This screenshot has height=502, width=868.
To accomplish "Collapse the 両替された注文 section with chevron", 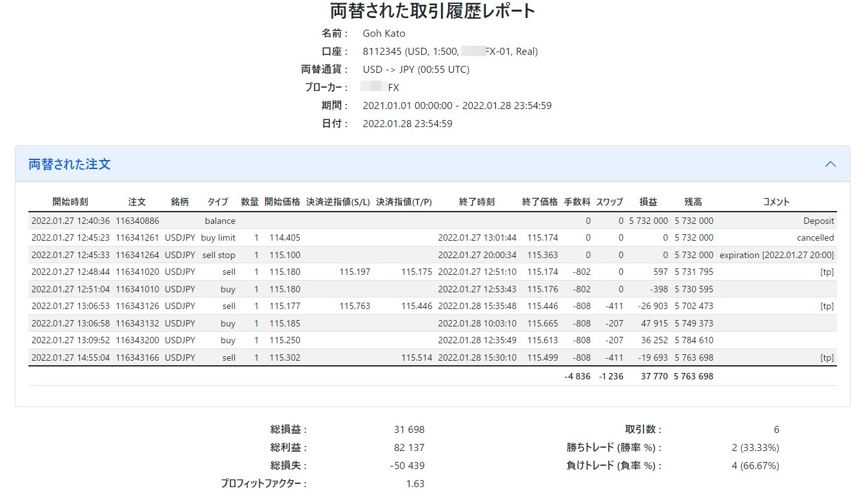I will coord(831,164).
